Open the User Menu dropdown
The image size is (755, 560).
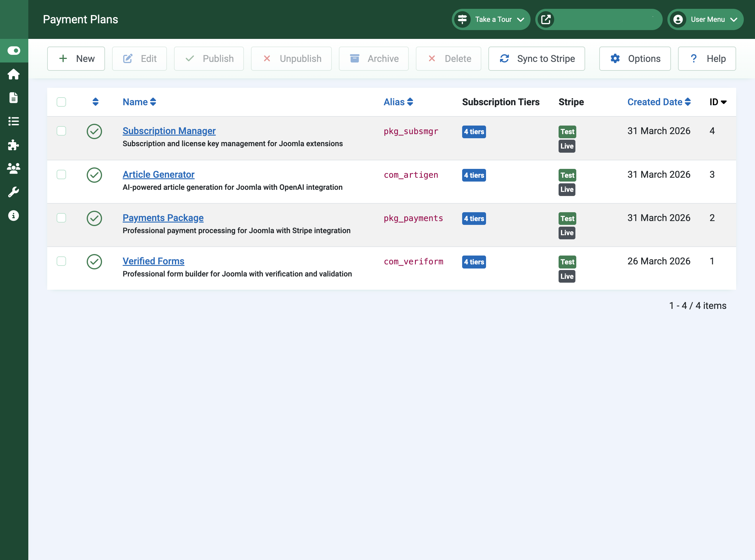pyautogui.click(x=705, y=19)
